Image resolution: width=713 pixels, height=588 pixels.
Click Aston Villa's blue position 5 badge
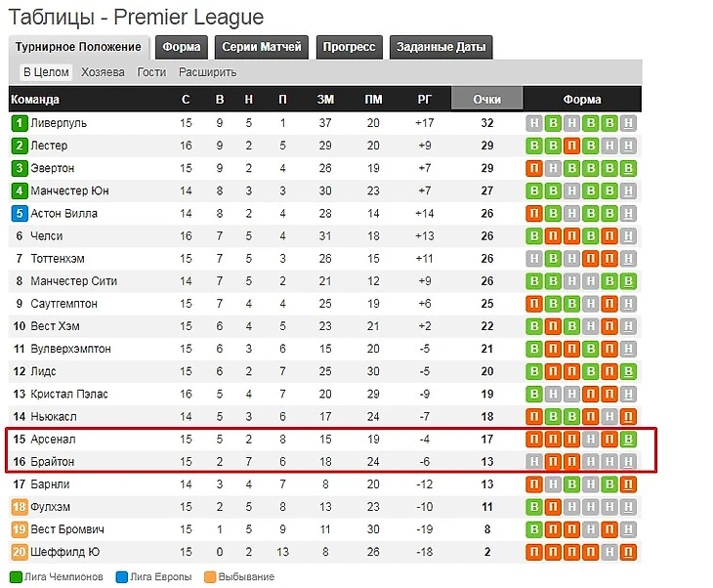pos(19,213)
